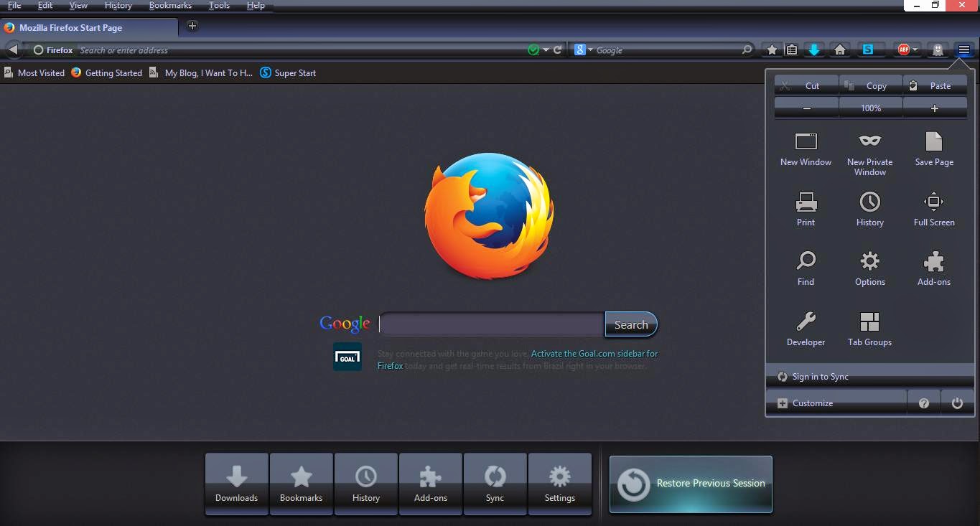Expand the arrow next to the ABP icon
The width and height of the screenshot is (980, 526).
[x=915, y=50]
